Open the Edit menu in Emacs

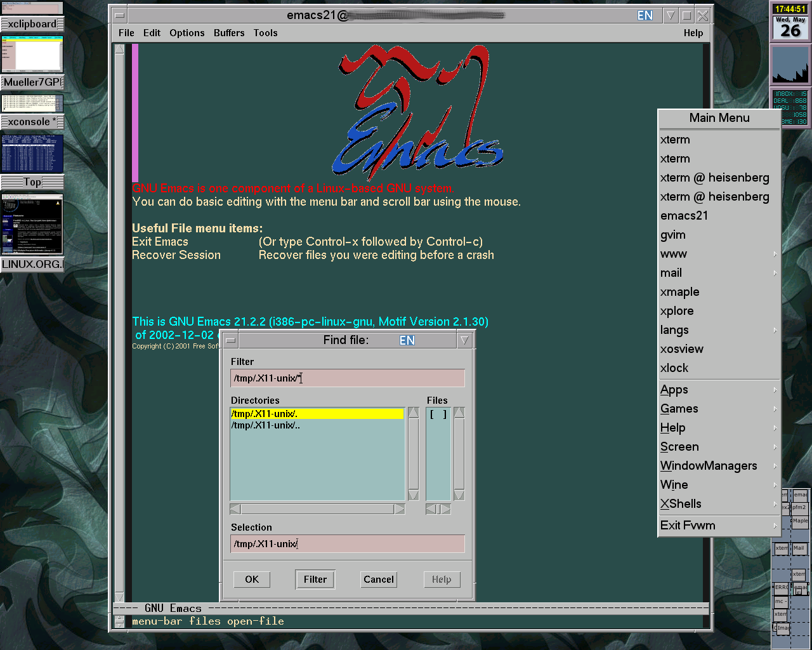pos(152,33)
